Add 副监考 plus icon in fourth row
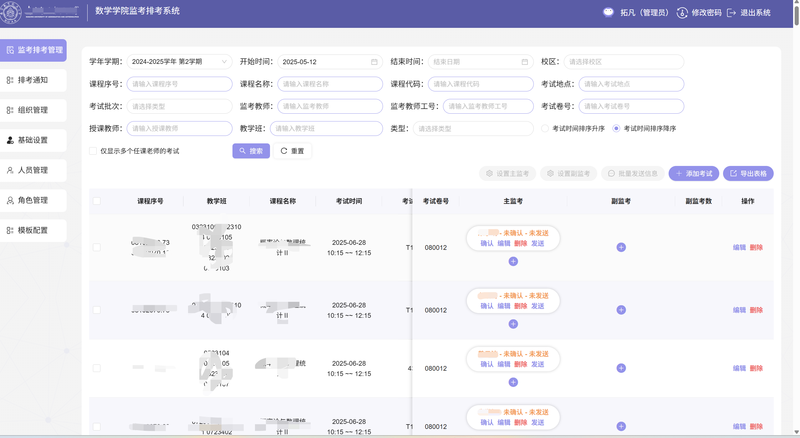The width and height of the screenshot is (800, 438). point(621,426)
